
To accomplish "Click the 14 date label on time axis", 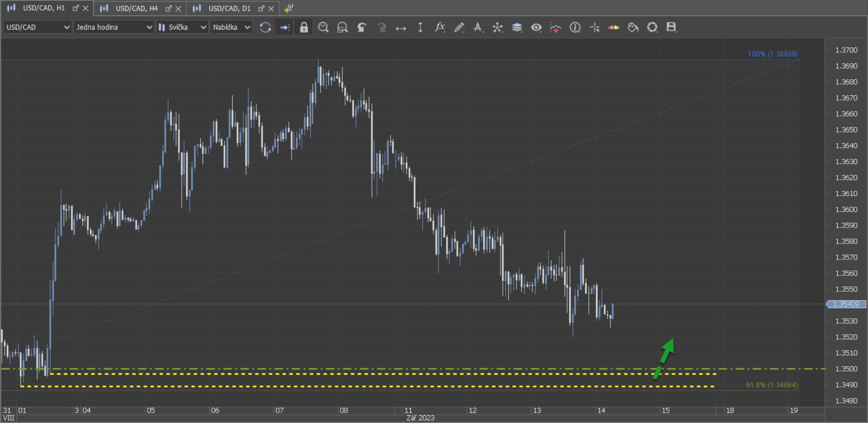I will (x=601, y=411).
